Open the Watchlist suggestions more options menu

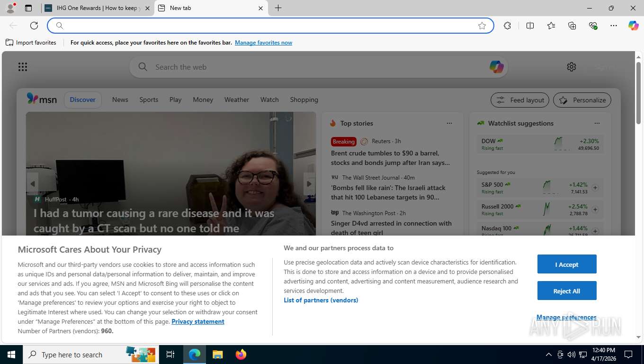pyautogui.click(x=597, y=123)
